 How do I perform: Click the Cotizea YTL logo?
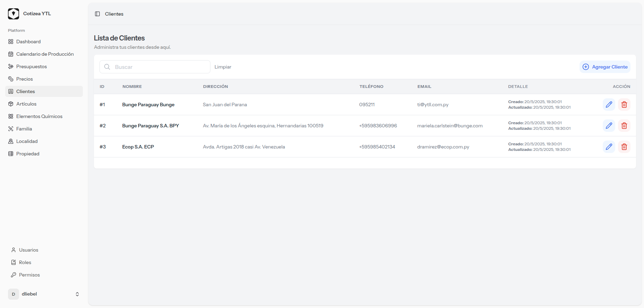tap(14, 14)
